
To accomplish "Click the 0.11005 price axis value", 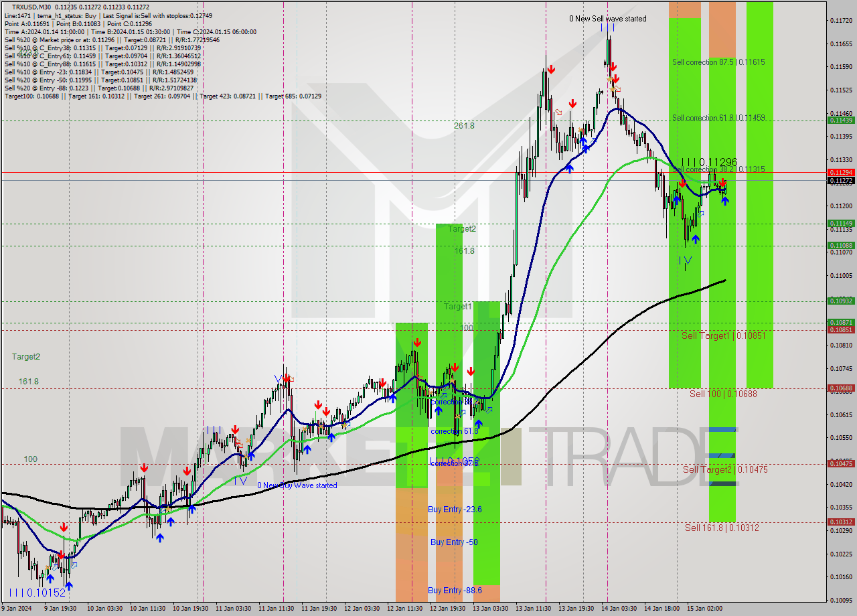I will [x=841, y=276].
